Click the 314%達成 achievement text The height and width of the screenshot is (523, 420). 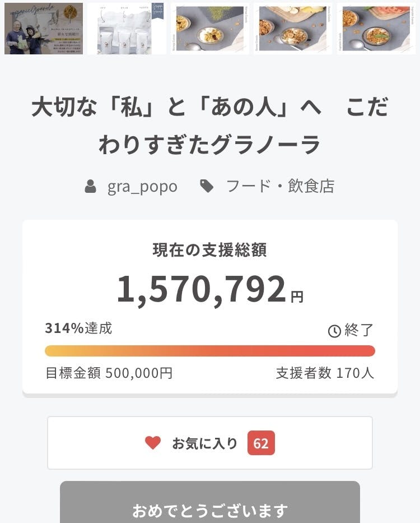click(78, 328)
